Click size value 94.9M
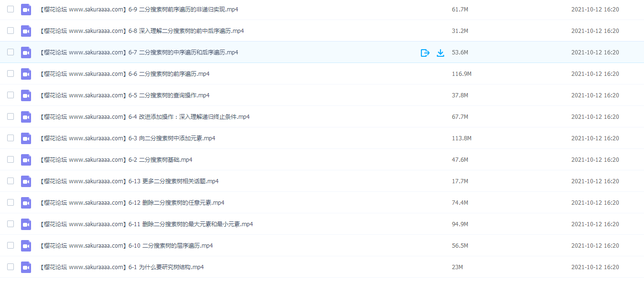This screenshot has height=283, width=644. pyautogui.click(x=460, y=224)
